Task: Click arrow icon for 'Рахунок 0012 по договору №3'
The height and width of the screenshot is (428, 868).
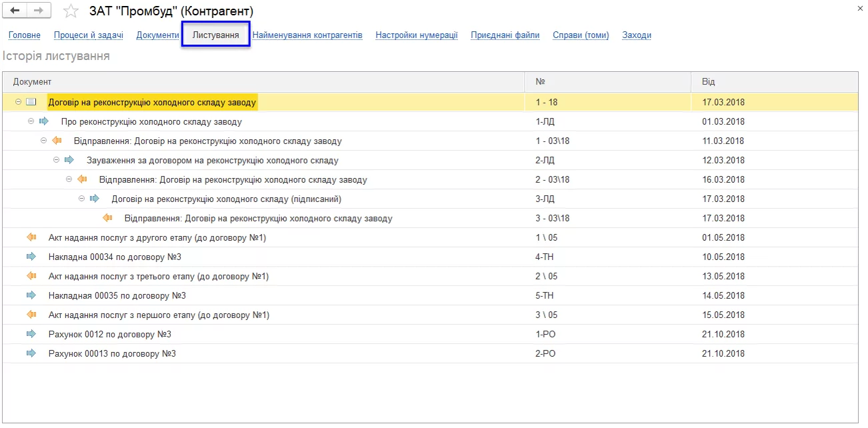Action: [x=31, y=335]
